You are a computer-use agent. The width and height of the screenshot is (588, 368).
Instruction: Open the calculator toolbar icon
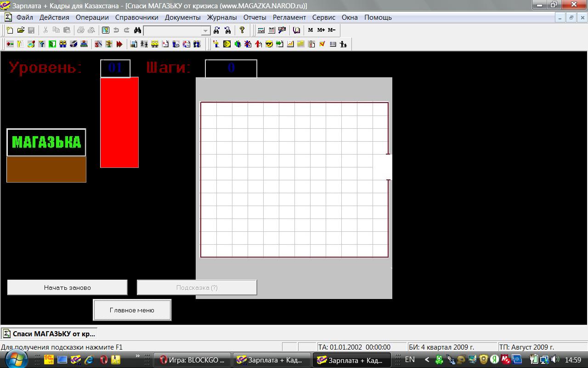pyautogui.click(x=261, y=30)
